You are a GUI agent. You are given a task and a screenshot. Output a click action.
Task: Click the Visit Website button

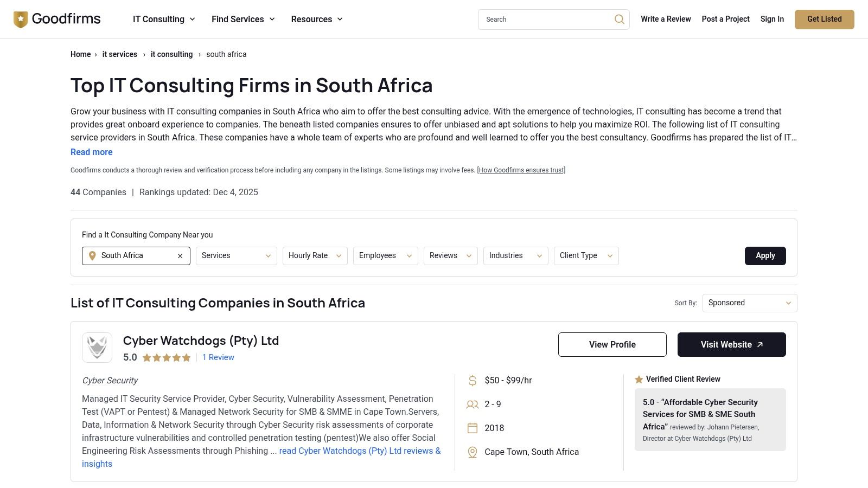tap(731, 345)
